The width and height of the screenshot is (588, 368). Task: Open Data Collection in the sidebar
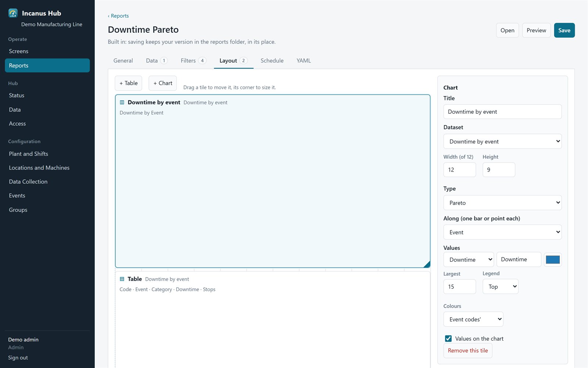(47, 182)
